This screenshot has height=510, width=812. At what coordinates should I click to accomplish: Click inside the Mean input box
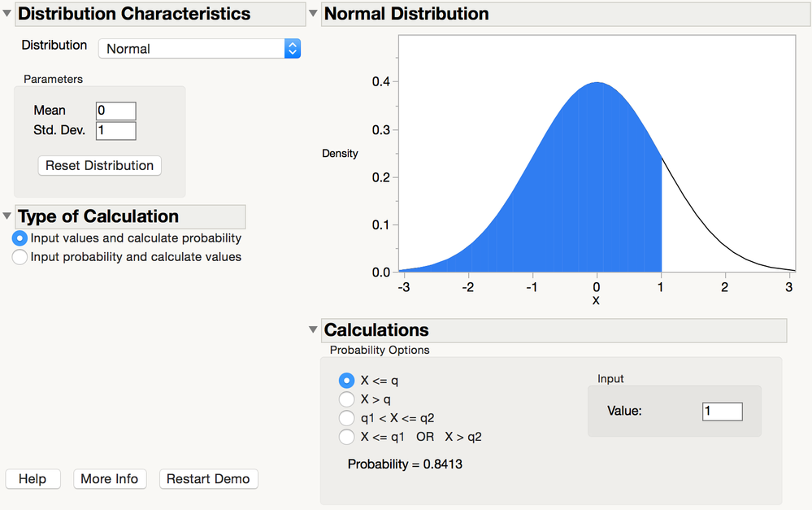coord(115,110)
